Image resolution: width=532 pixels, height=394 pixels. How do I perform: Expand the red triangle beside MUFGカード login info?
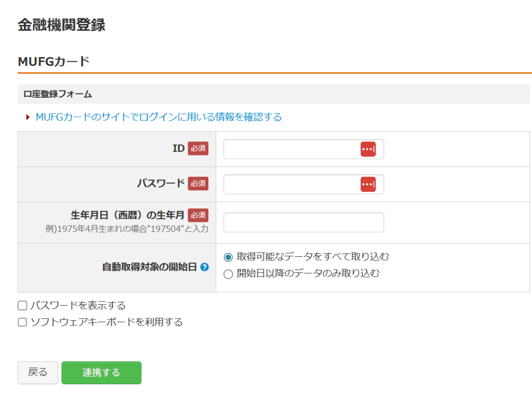(28, 117)
